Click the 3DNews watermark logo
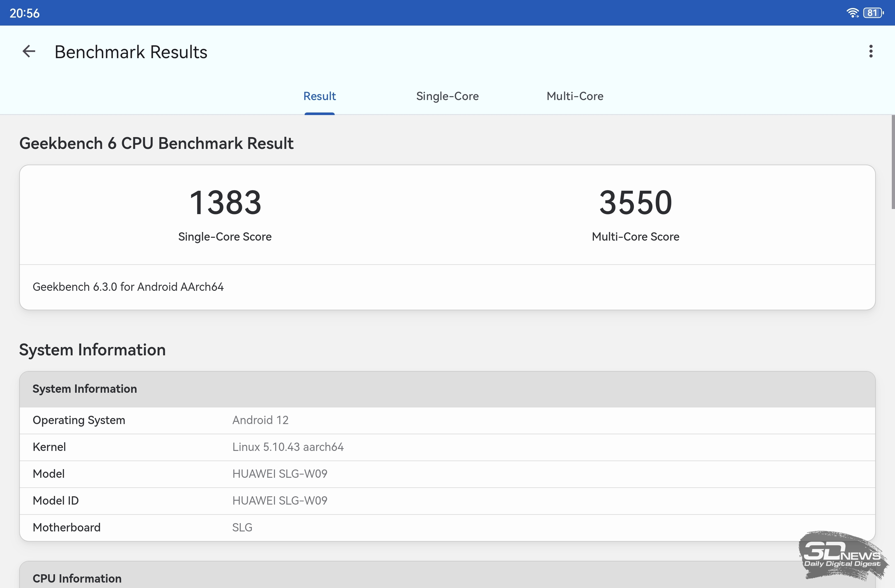This screenshot has height=588, width=895. pos(842,556)
